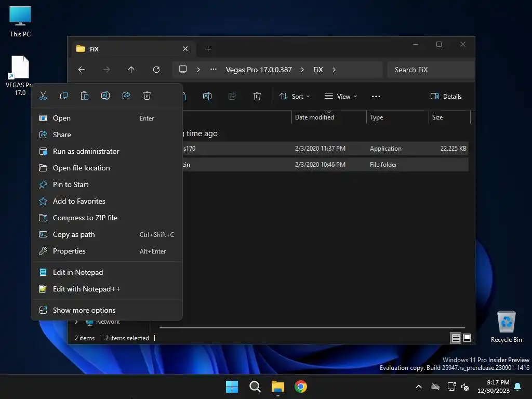532x399 pixels.
Task: Sort by Size column header
Action: tap(449, 117)
